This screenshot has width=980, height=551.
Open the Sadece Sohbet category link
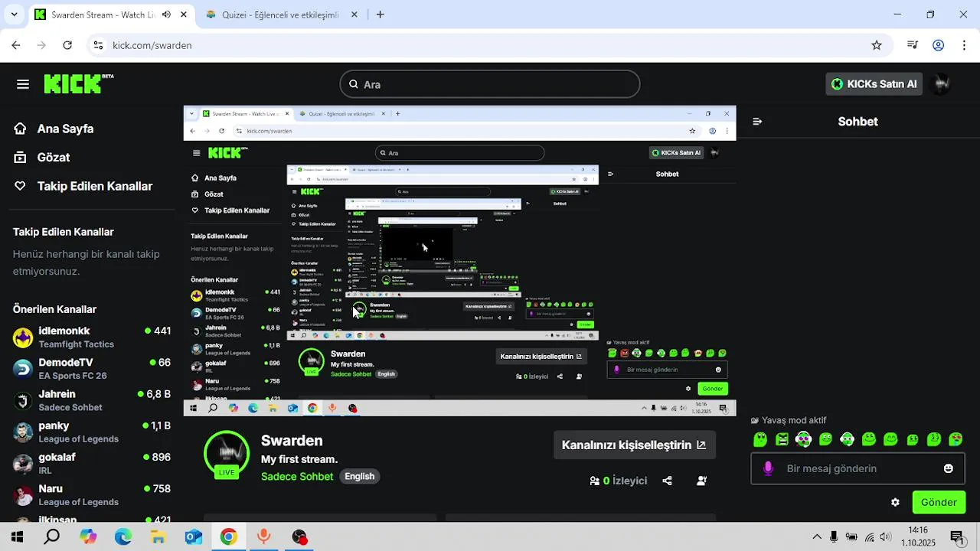click(297, 476)
